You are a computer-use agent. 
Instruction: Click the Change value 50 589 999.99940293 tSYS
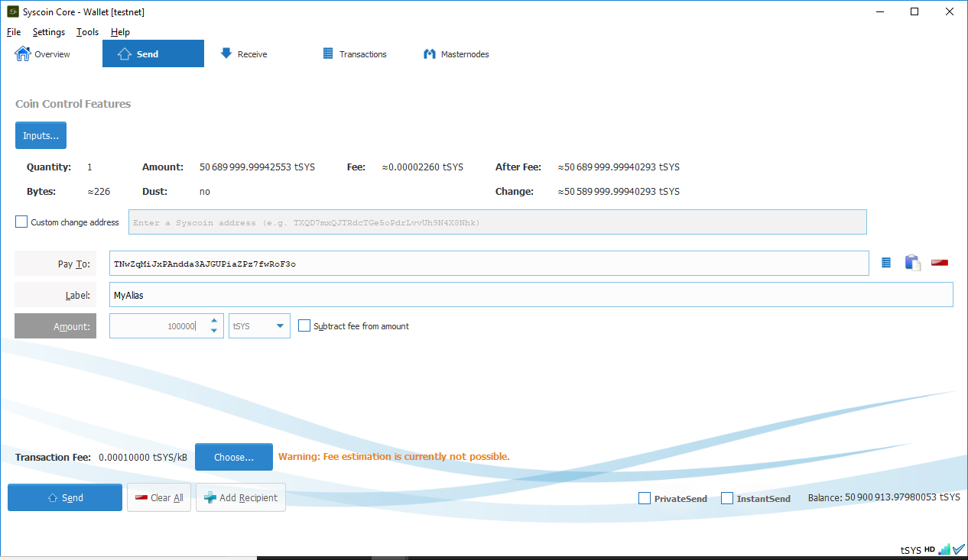[619, 191]
